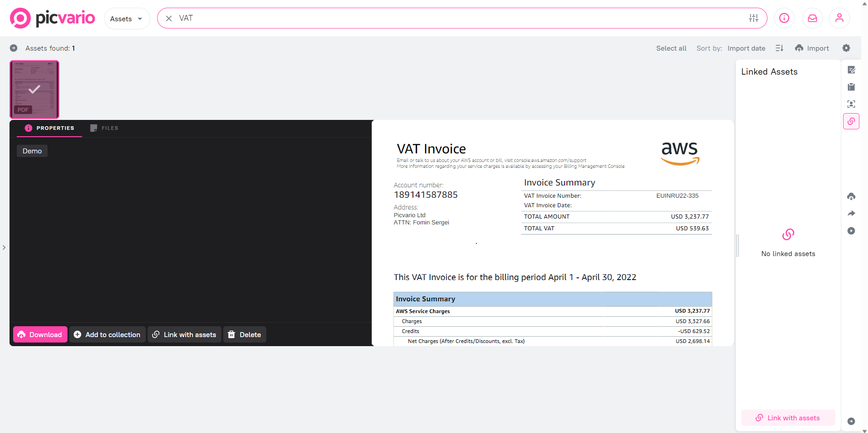Download the selected asset

[40, 334]
